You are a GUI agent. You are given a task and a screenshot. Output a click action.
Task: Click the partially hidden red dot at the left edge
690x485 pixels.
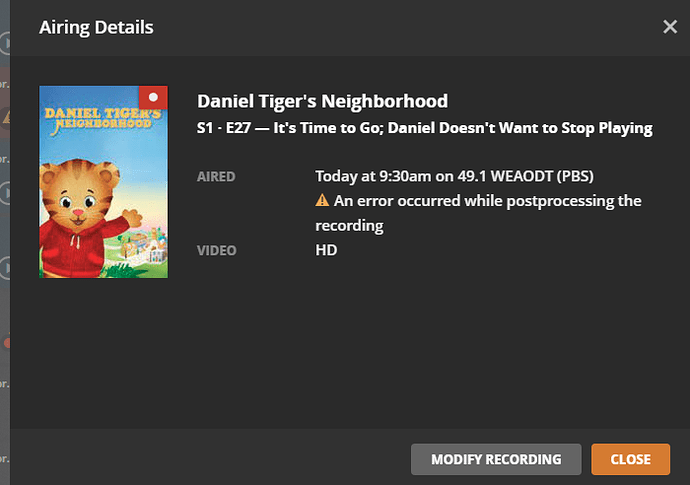tap(6, 343)
